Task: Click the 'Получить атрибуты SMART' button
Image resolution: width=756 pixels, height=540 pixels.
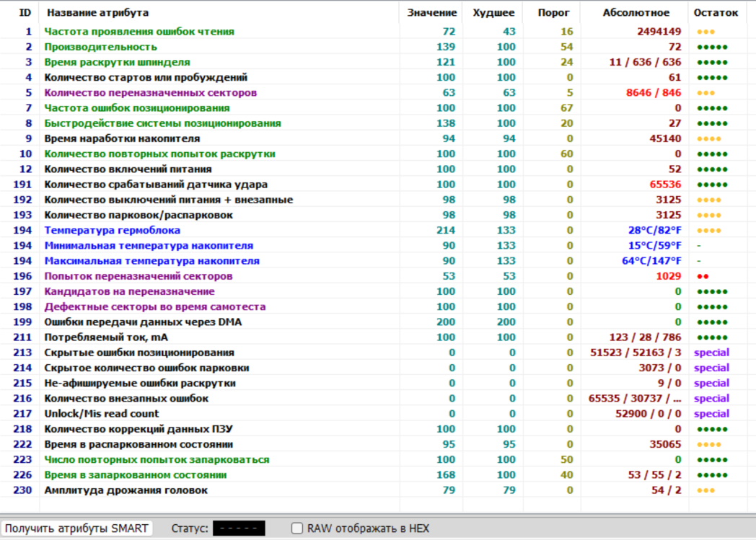Action: click(x=76, y=528)
